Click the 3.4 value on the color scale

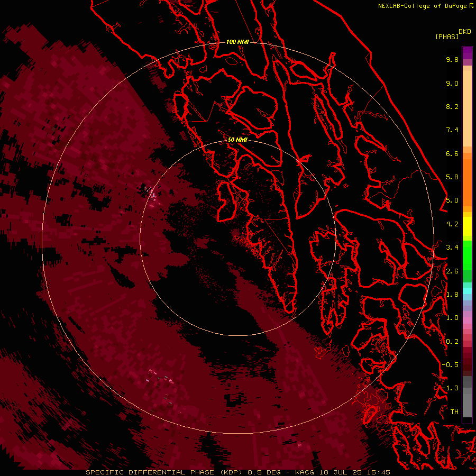pyautogui.click(x=452, y=248)
